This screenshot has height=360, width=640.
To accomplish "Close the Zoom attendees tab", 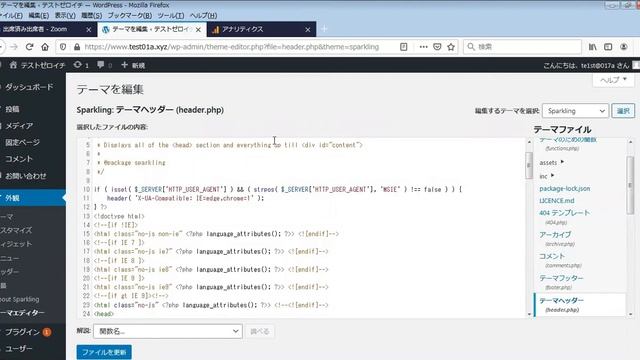I will [x=89, y=29].
